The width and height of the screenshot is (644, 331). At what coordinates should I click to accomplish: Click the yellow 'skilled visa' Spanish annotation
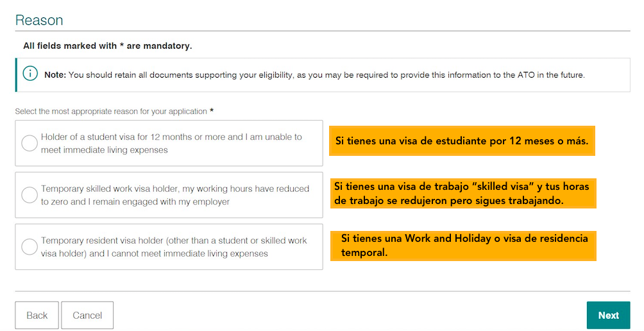[463, 194]
